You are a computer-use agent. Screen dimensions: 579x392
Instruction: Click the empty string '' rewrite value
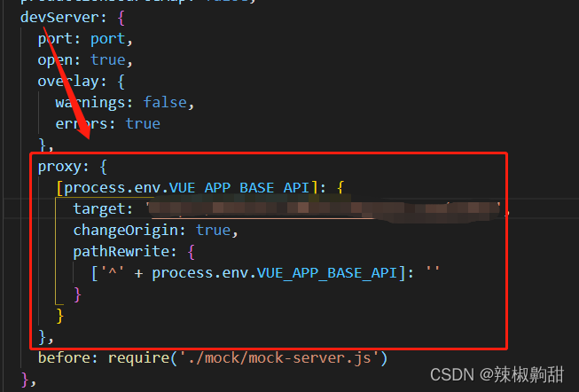(x=433, y=270)
